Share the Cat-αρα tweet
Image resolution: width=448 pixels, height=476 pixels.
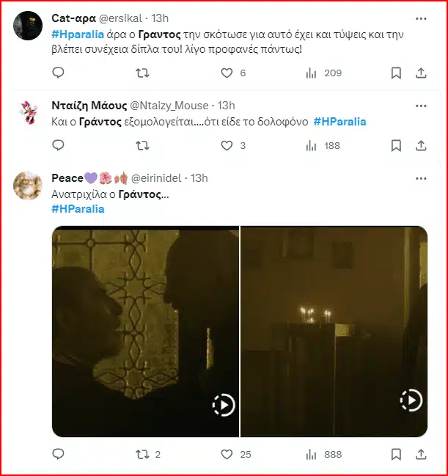point(421,73)
